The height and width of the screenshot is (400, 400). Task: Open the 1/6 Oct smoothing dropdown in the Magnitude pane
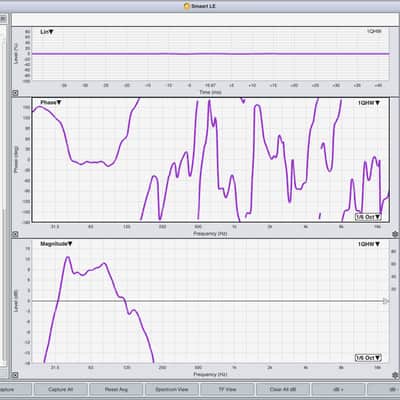pyautogui.click(x=368, y=358)
